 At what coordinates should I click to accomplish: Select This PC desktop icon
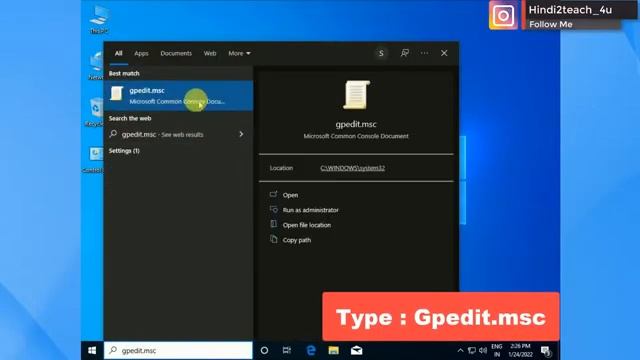click(x=98, y=19)
